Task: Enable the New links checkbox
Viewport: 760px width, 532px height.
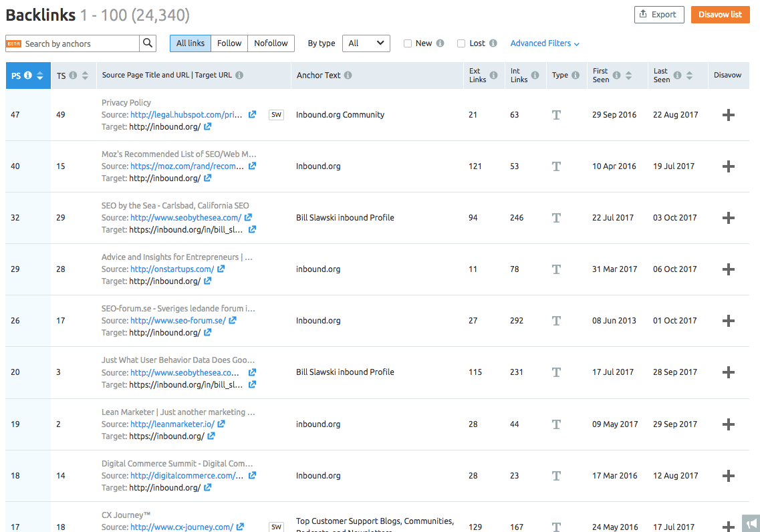Action: coord(408,43)
